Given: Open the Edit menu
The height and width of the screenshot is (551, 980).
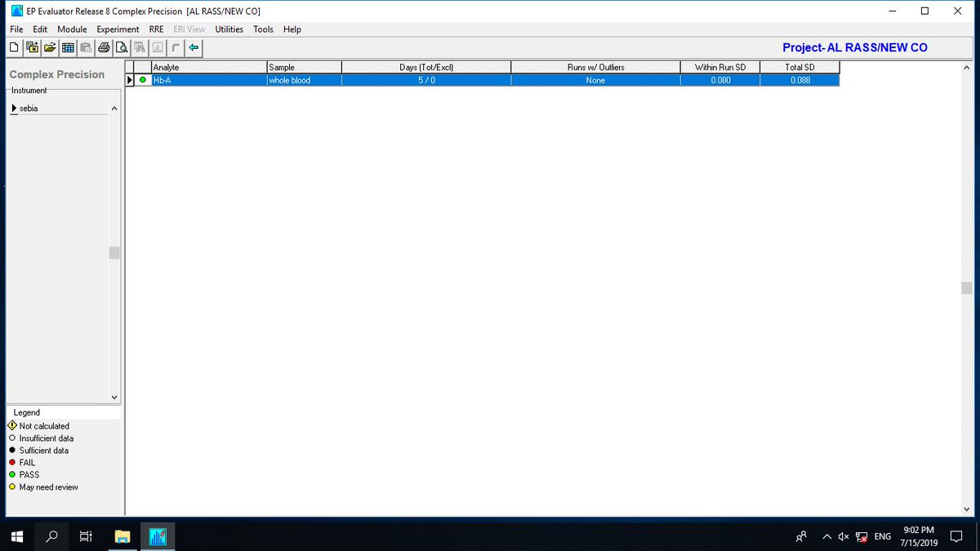Looking at the screenshot, I should click(40, 29).
